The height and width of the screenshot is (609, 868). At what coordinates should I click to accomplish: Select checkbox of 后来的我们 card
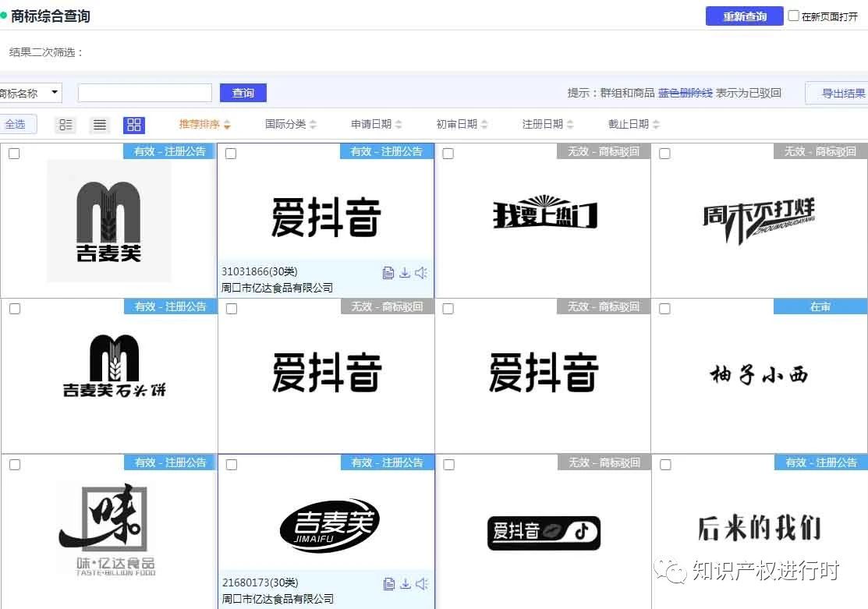[x=665, y=465]
